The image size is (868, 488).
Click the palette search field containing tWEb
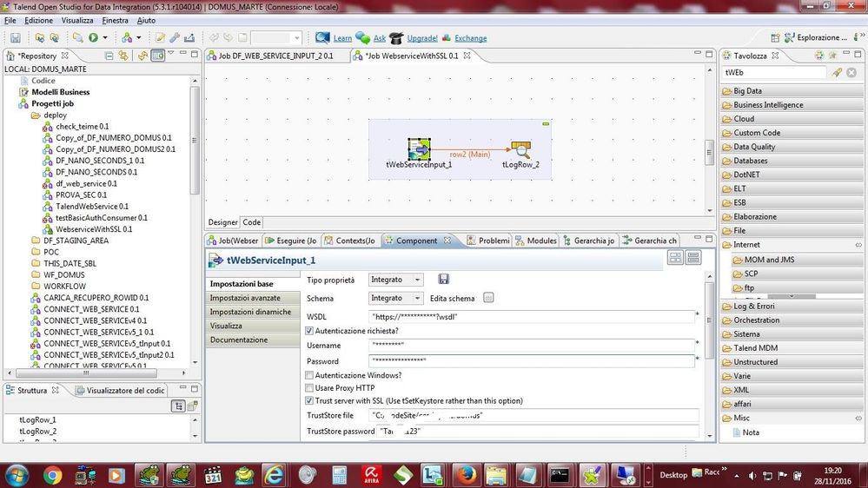tap(774, 72)
